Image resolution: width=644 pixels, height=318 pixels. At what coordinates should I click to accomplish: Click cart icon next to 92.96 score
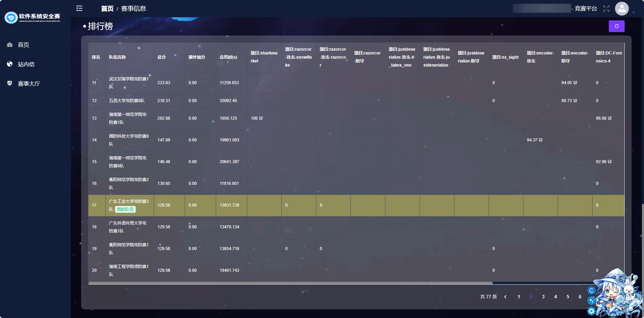click(609, 162)
